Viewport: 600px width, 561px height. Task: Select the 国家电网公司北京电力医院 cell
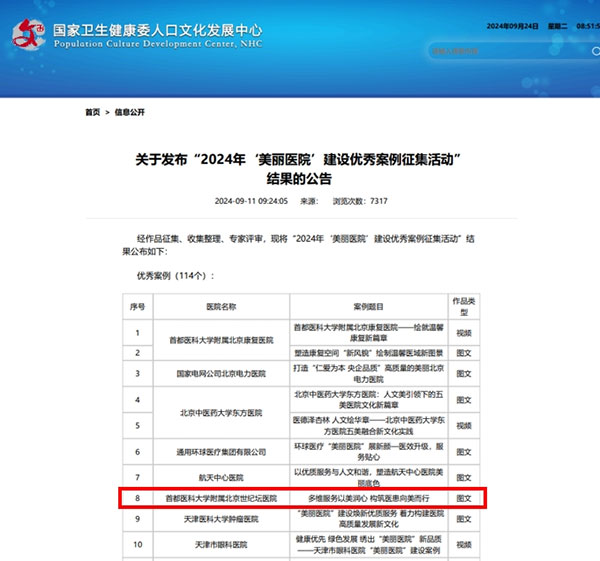tap(221, 373)
